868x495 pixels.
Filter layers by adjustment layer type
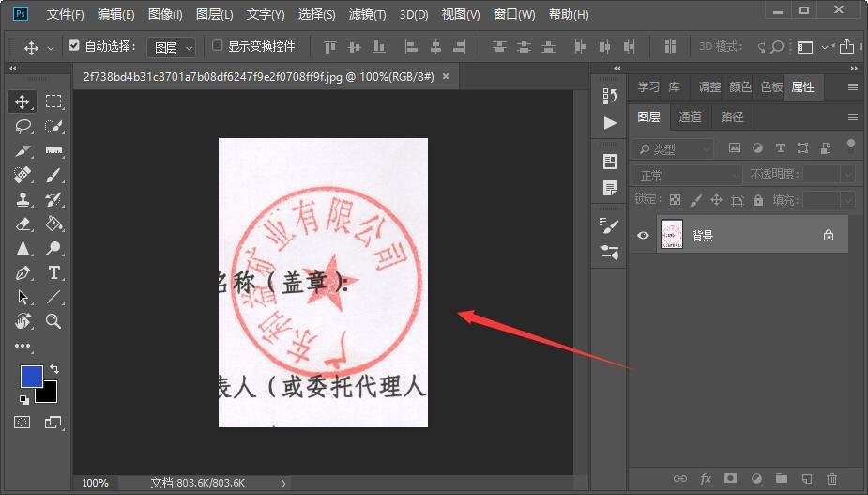757,148
